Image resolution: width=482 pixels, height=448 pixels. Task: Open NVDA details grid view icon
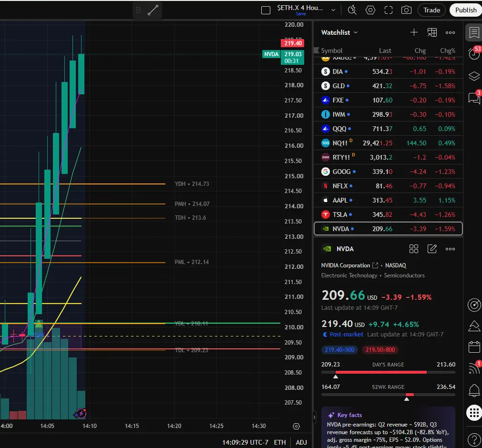pos(414,249)
